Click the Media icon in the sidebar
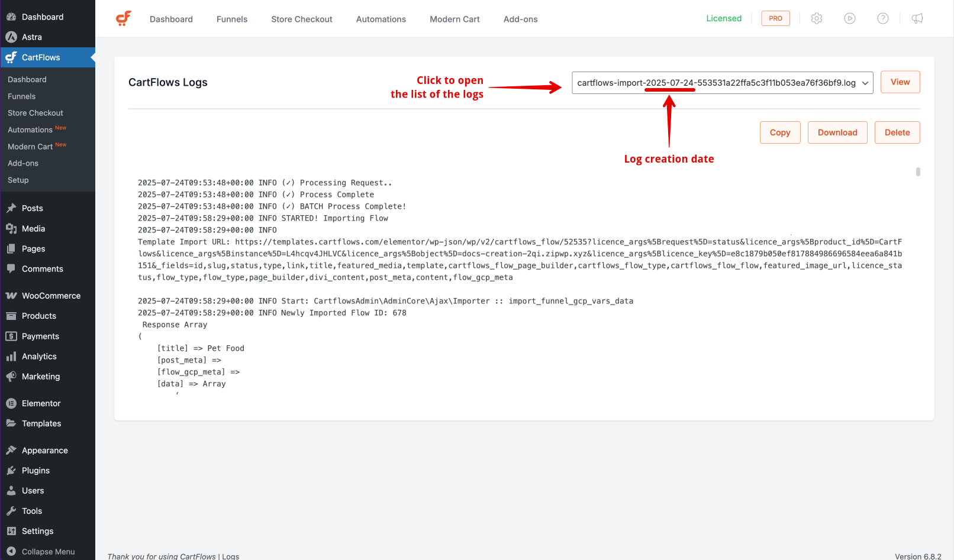This screenshot has height=560, width=954. pyautogui.click(x=11, y=228)
